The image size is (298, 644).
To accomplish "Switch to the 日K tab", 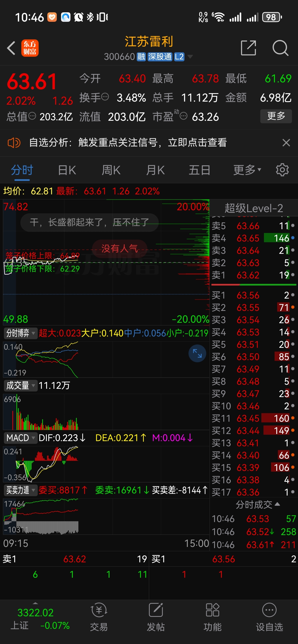I will tap(67, 170).
